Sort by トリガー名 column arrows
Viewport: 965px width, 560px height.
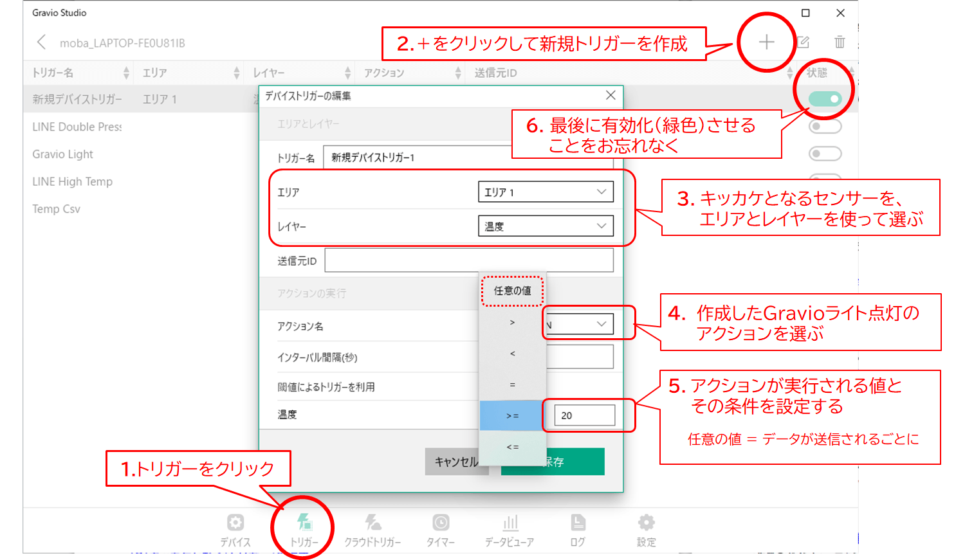(126, 73)
